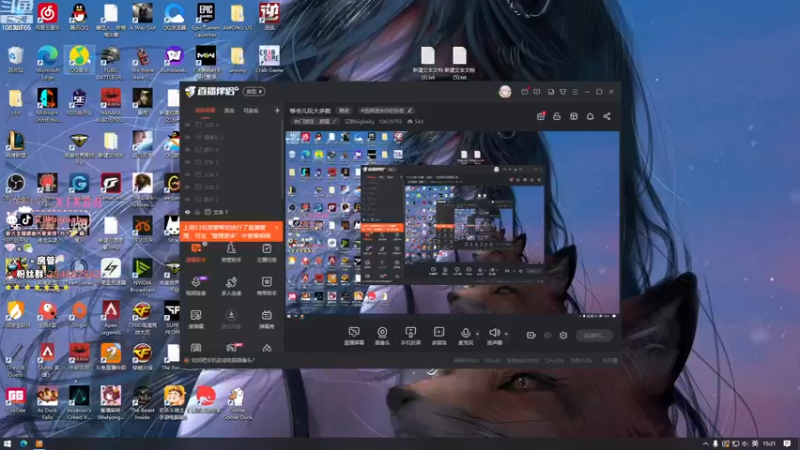Select the Microsoft Edge desktop icon
This screenshot has width=800, height=450.
click(47, 62)
